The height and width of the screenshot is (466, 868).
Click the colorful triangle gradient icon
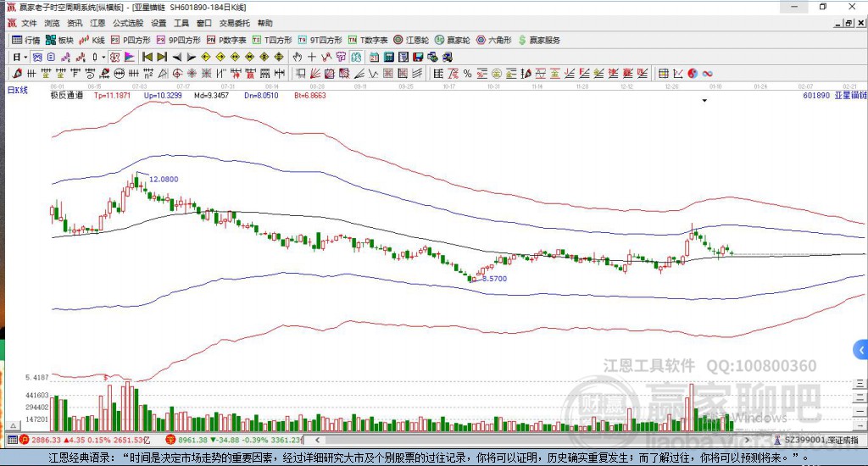tap(129, 57)
